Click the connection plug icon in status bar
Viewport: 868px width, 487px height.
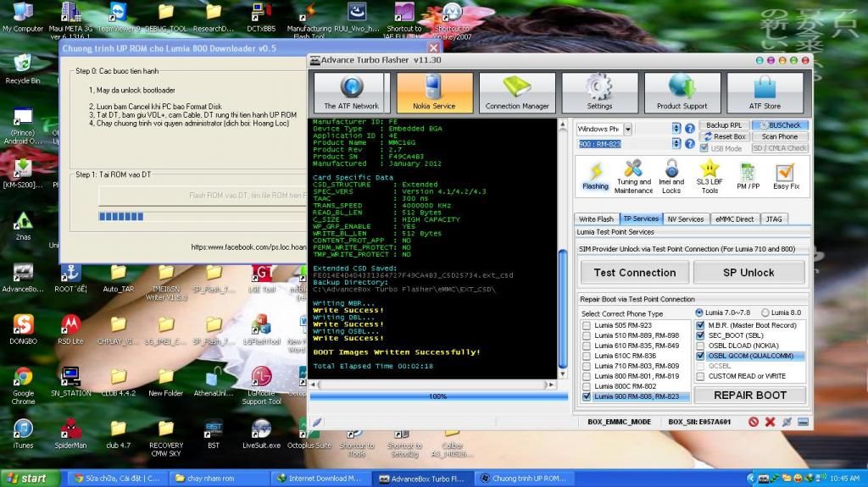pyautogui.click(x=787, y=422)
